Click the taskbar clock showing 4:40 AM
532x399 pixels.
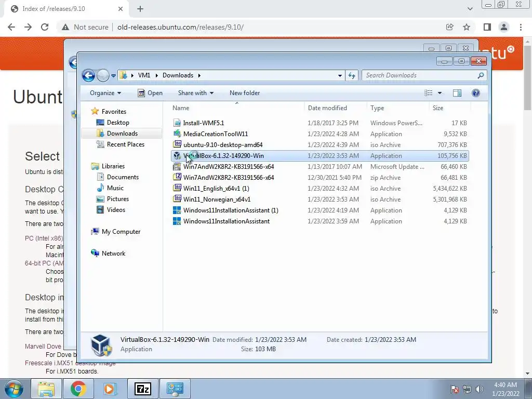point(506,389)
